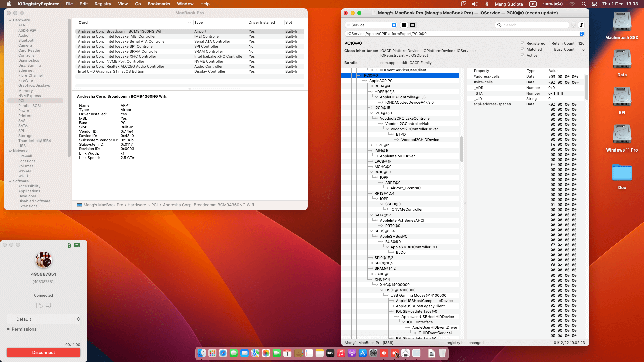The height and width of the screenshot is (362, 644).
Task: Click the AnyDesk file transfer icon
Action: (39, 305)
